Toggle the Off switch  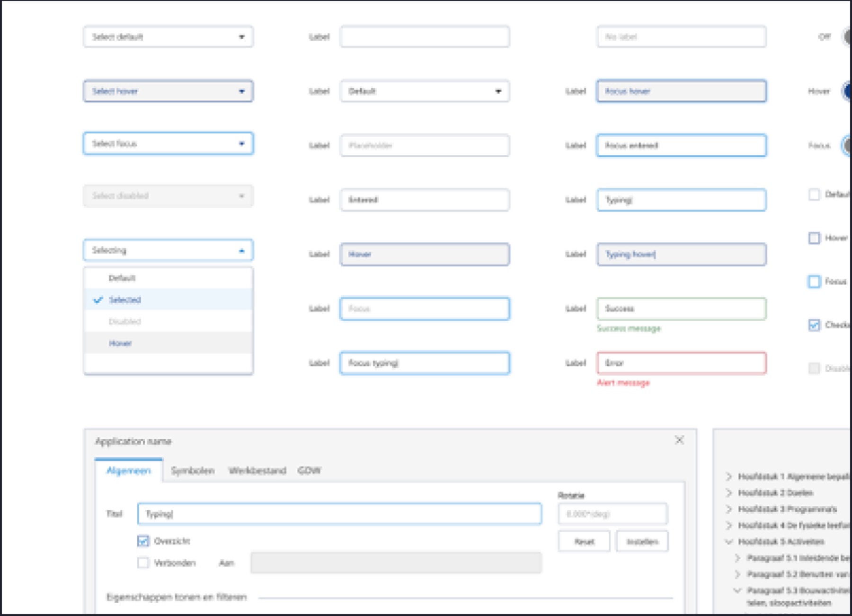click(x=846, y=37)
